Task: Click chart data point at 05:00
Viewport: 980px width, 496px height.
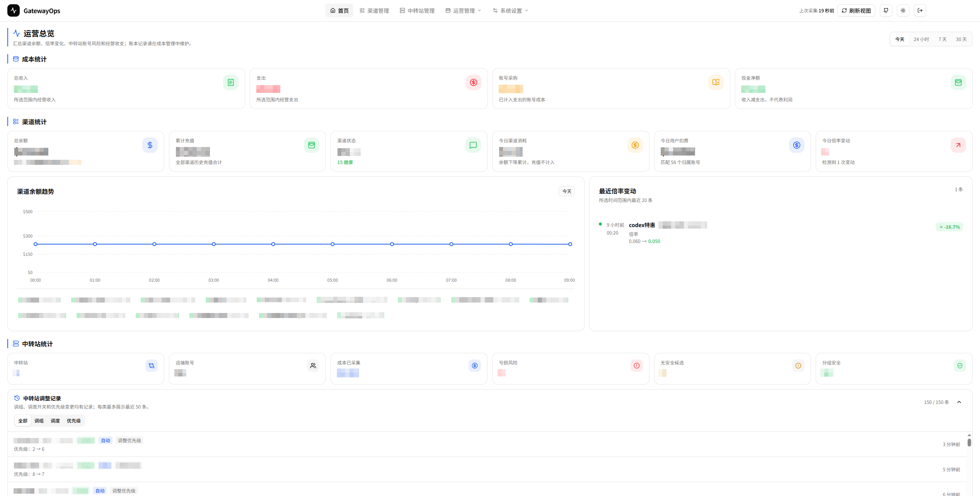Action: tap(332, 244)
